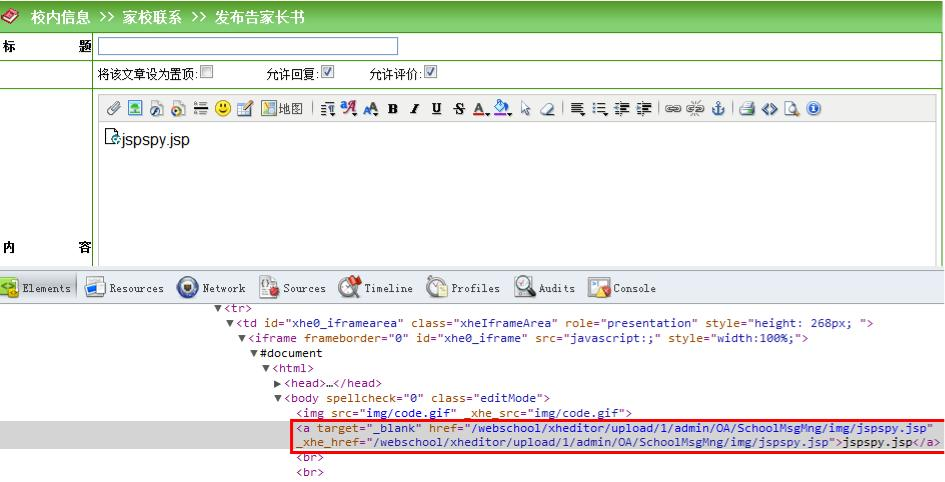Click the preview magnifier page icon
945x482 pixels.
[791, 108]
